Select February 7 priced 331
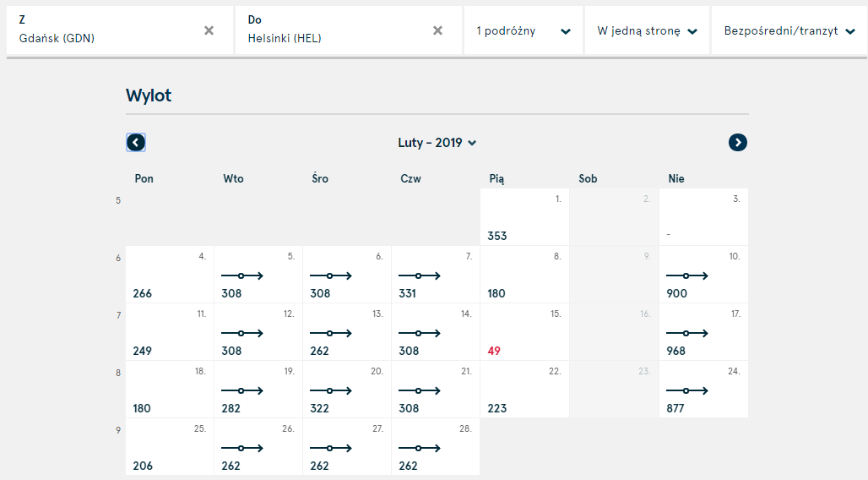The image size is (868, 480). pos(436,275)
